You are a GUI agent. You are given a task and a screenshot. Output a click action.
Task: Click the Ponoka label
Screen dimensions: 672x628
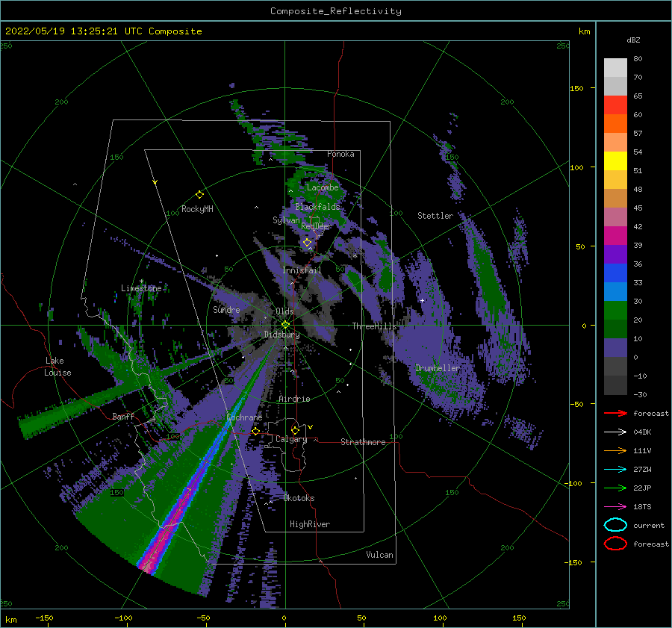(x=340, y=154)
